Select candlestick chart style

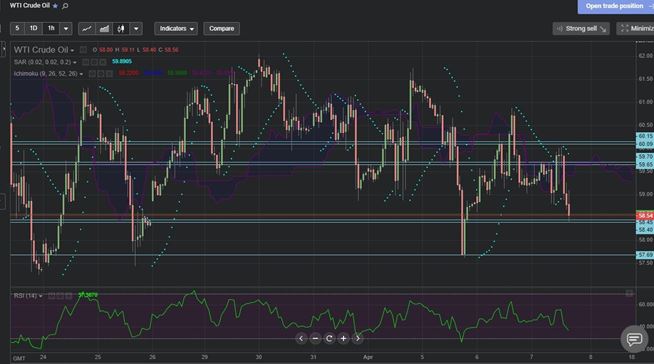coord(121,29)
